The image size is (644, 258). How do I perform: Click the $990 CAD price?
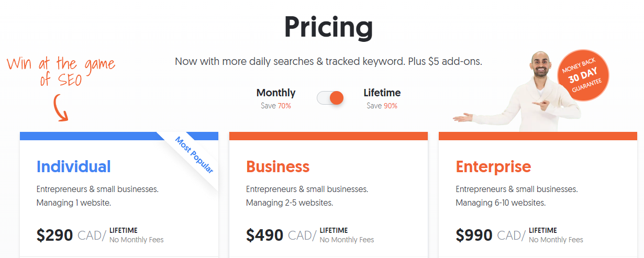click(491, 235)
